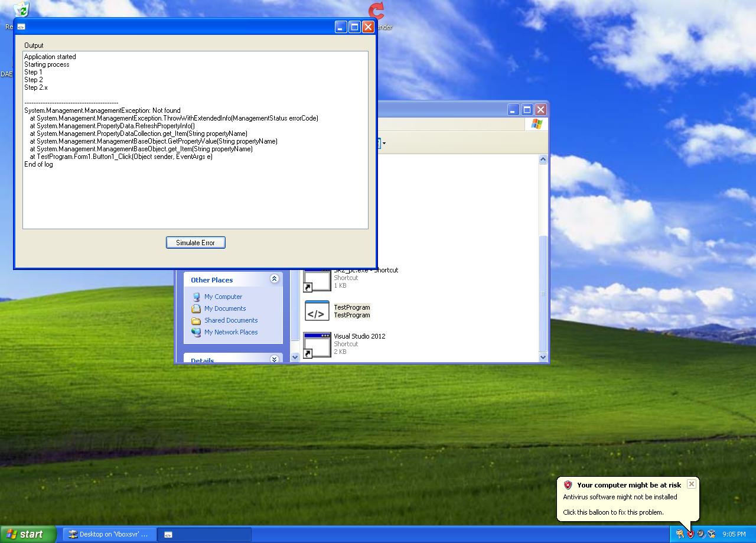Click the security shield icon in system tray

(690, 534)
